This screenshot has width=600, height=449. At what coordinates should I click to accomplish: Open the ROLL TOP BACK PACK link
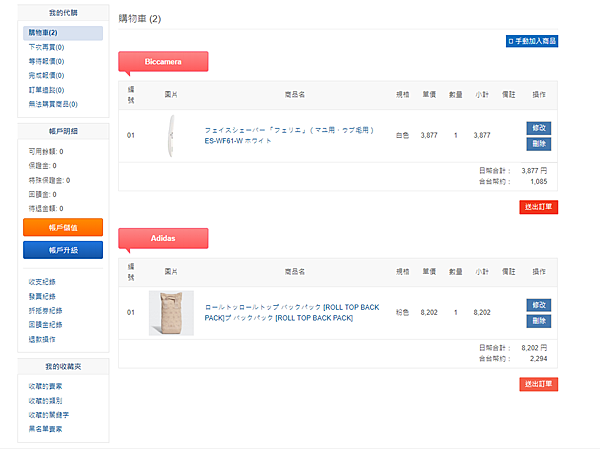pos(291,312)
